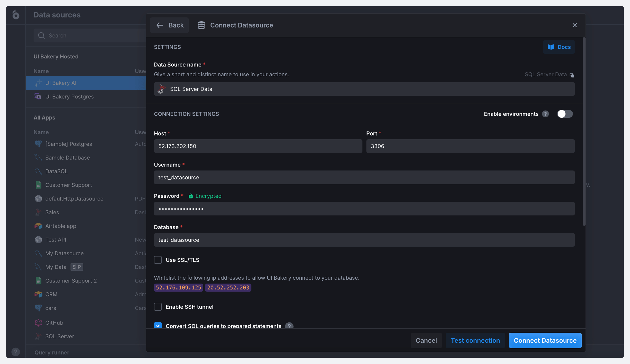This screenshot has height=364, width=630.
Task: Click the Enable environments help icon
Action: [545, 114]
